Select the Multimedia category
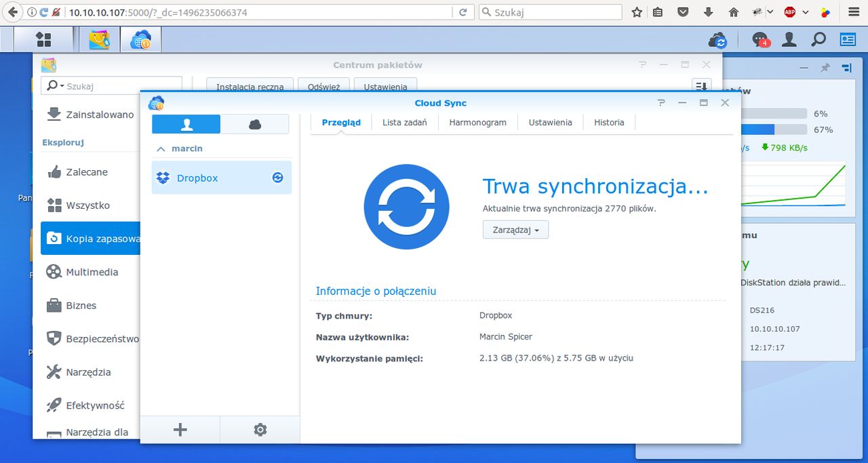This screenshot has height=463, width=868. (90, 272)
